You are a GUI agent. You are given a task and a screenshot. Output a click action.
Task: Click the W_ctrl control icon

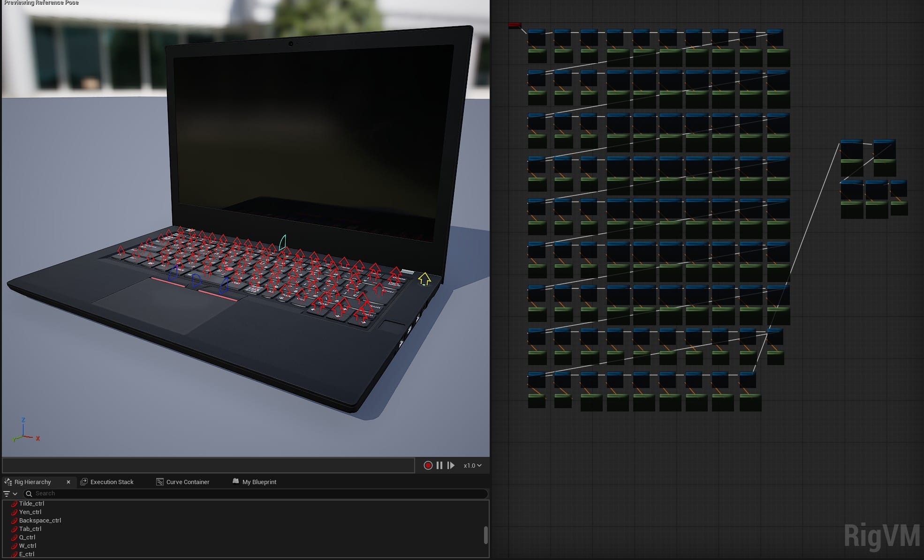tap(14, 546)
